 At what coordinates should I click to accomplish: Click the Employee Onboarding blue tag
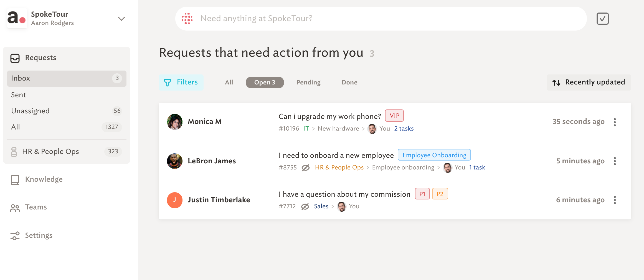(434, 155)
